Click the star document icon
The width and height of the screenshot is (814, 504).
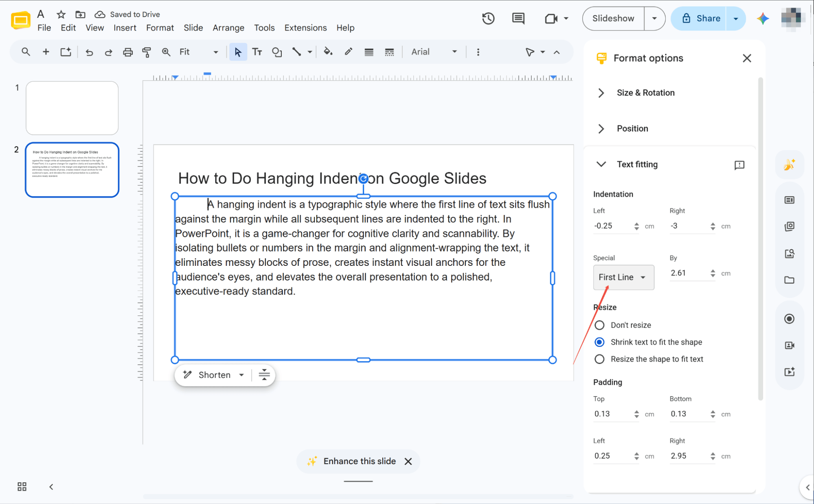pyautogui.click(x=61, y=15)
